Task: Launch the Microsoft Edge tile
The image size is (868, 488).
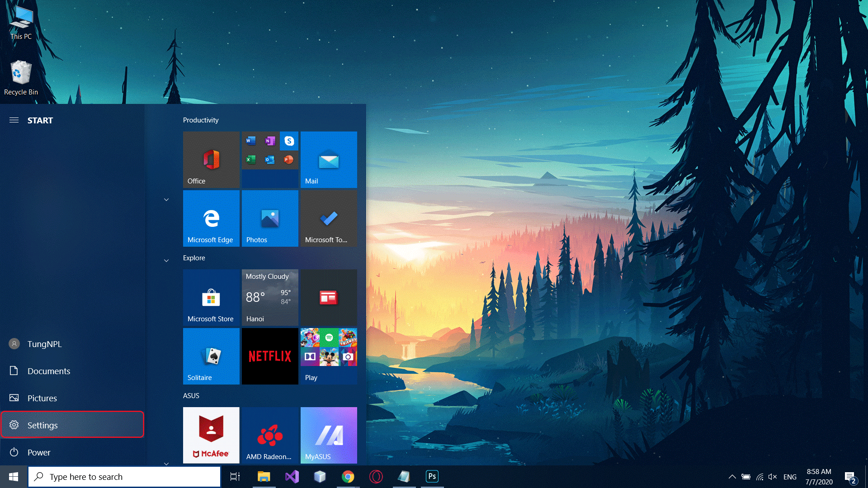Action: [211, 218]
